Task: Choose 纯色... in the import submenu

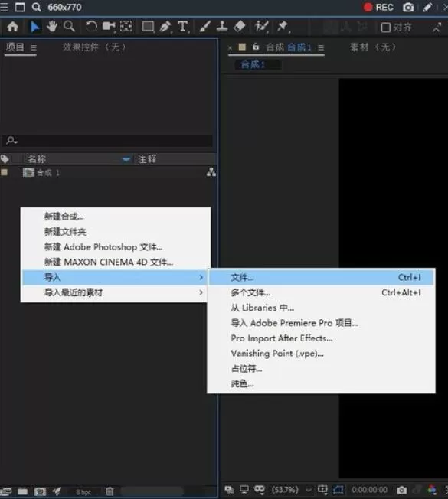Action: coord(321,383)
